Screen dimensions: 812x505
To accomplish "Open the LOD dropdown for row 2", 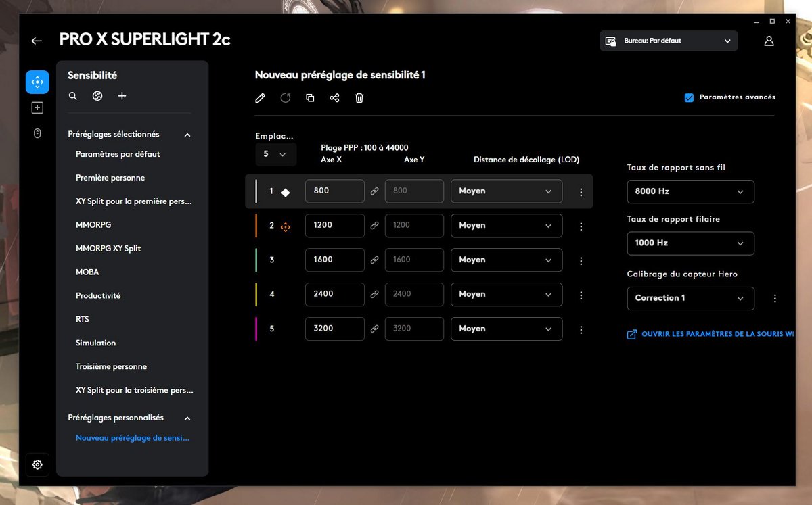I will (506, 226).
